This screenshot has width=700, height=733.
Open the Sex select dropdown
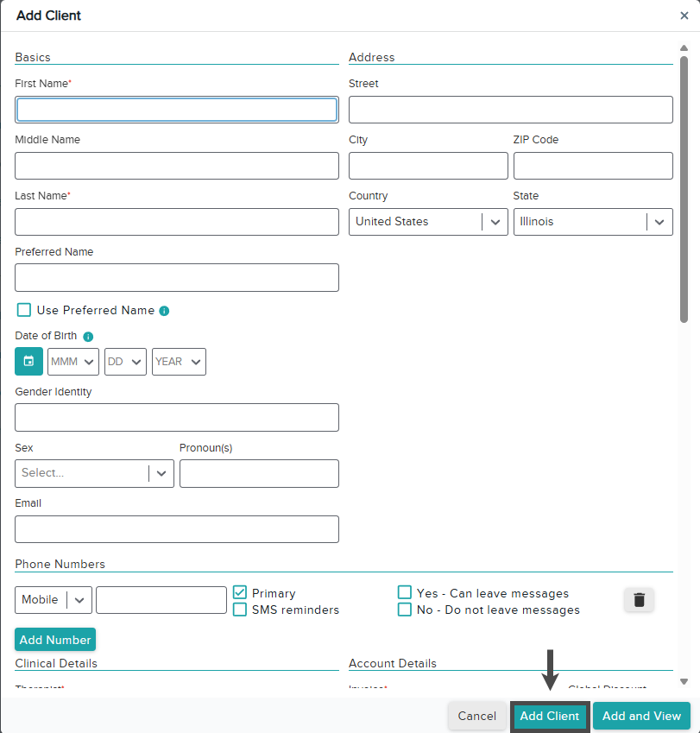pyautogui.click(x=94, y=473)
